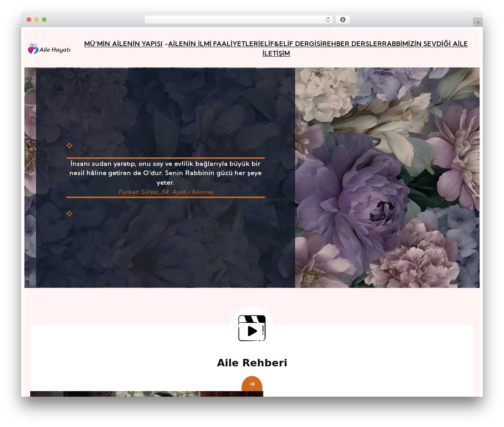Open a new browser tab with plus
This screenshot has height=427, width=504.
click(x=478, y=22)
